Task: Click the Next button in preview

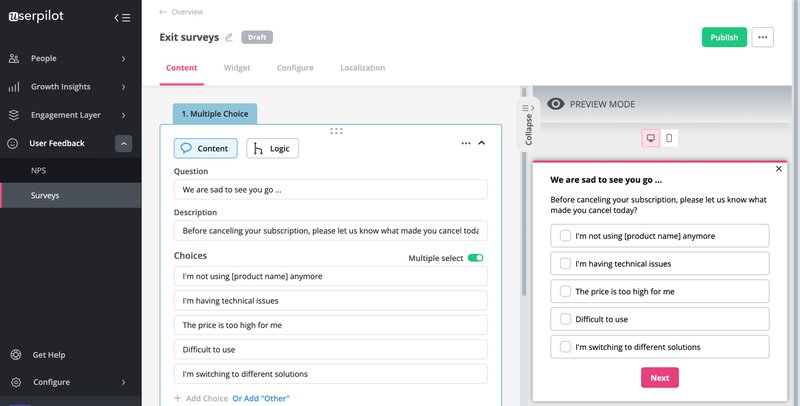Action: tap(660, 377)
